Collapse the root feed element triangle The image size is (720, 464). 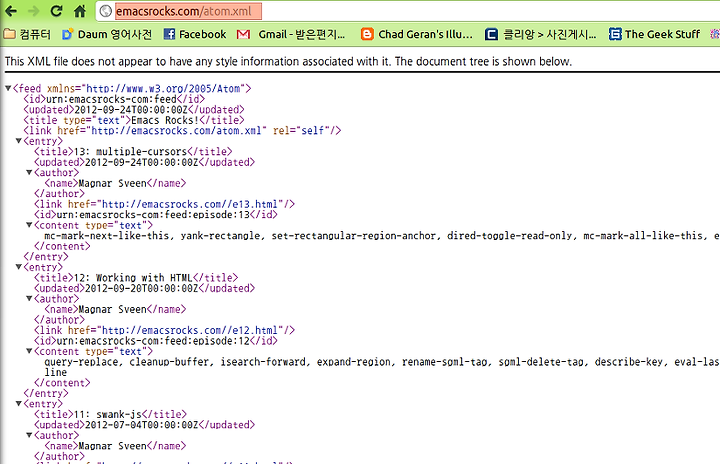click(x=8, y=88)
